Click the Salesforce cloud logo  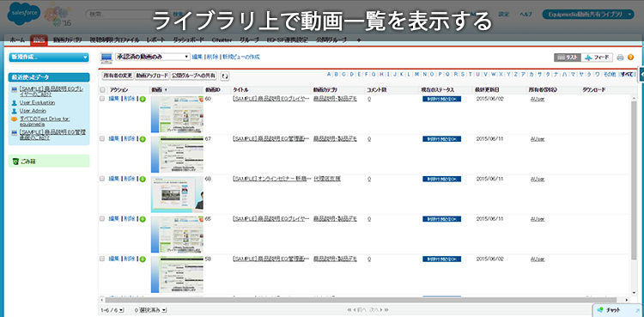23,13
